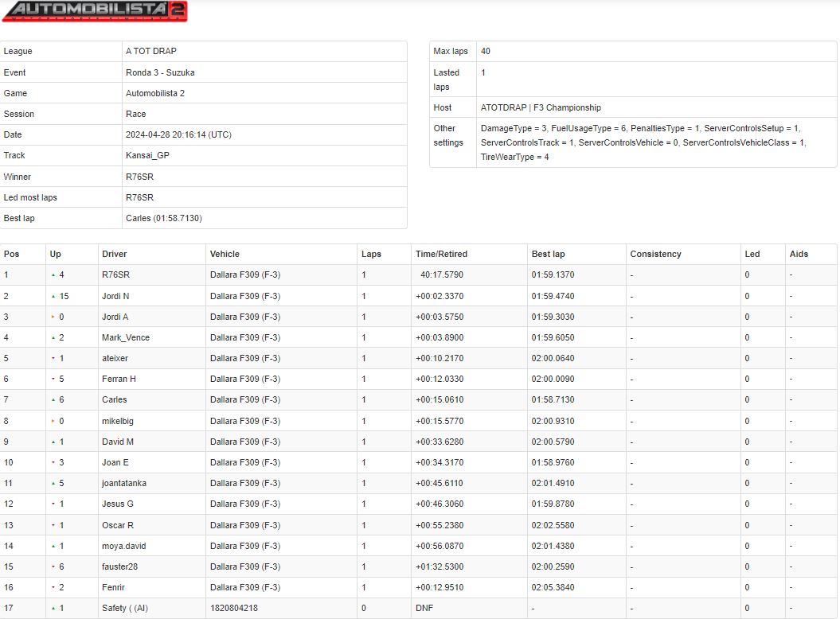Image resolution: width=840 pixels, height=619 pixels.
Task: Click league value A TOT DRAP
Action: (x=151, y=51)
